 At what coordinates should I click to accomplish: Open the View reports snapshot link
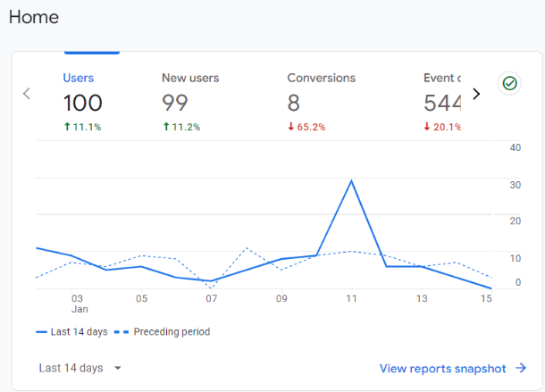coord(442,368)
